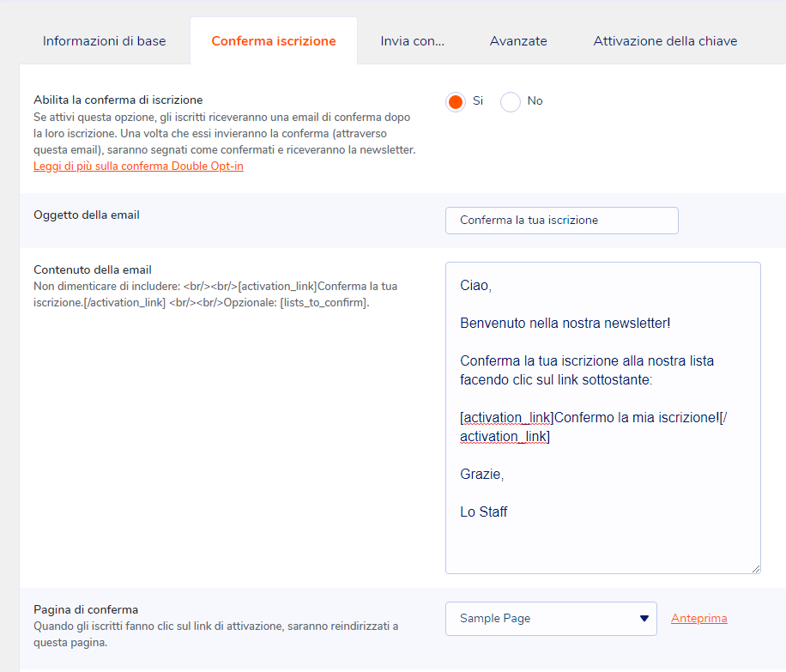Image resolution: width=786 pixels, height=672 pixels.
Task: Click the 'Grazie,' line in email content
Action: (x=481, y=475)
